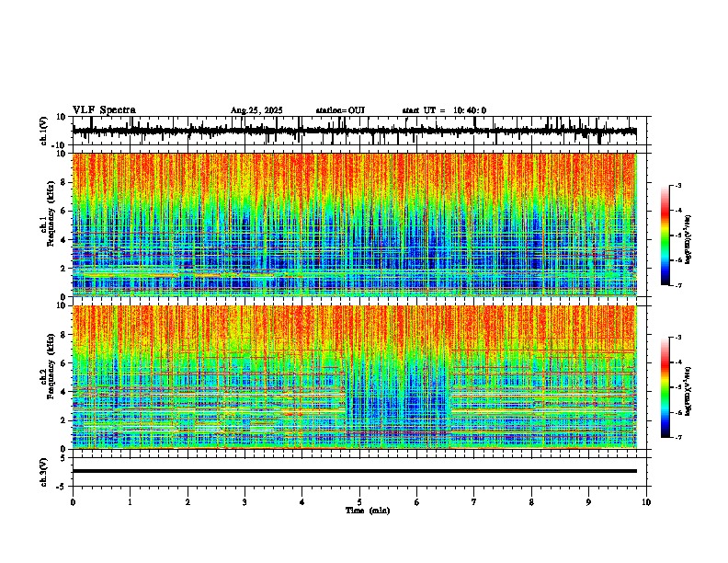Click the "start UT = 10:40:0" label

click(444, 110)
